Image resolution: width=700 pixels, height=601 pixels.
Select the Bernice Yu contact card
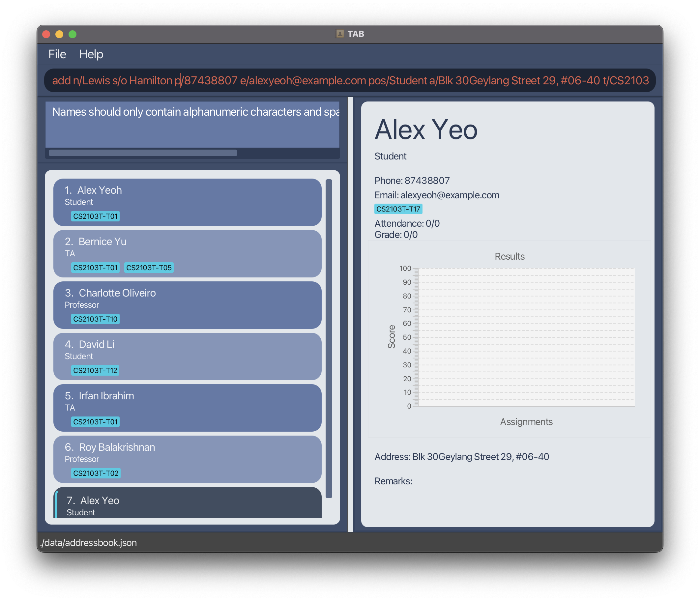coord(187,253)
